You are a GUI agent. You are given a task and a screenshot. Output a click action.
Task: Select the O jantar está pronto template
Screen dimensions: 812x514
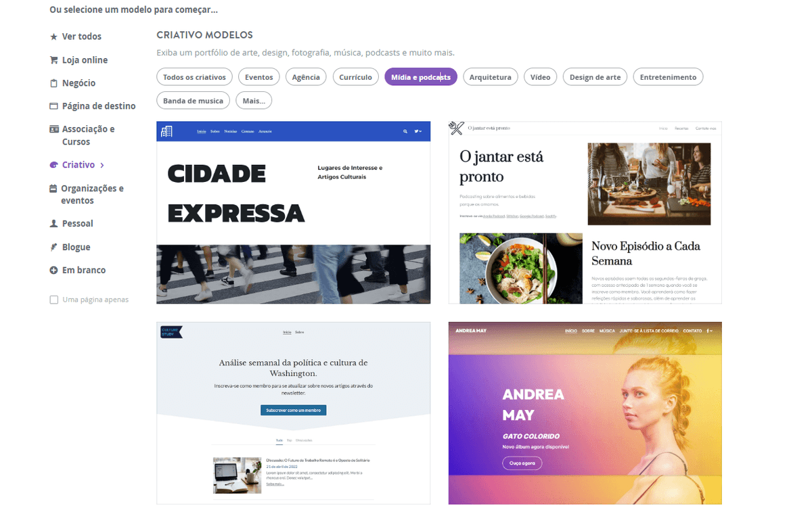[x=585, y=212]
